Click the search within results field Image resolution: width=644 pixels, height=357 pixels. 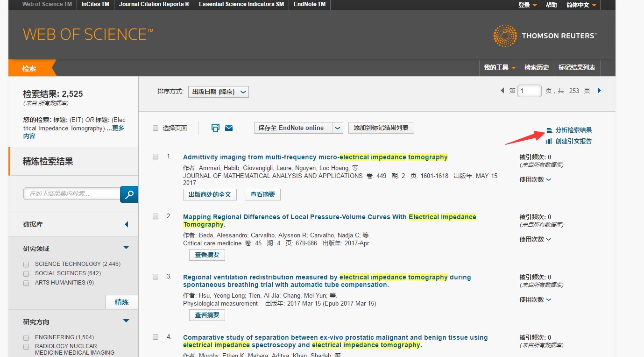(x=72, y=194)
